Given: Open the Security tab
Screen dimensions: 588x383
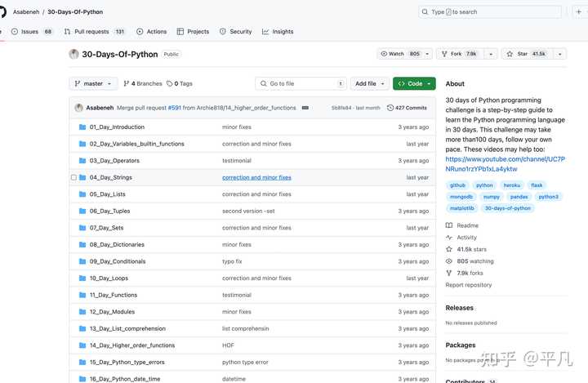Looking at the screenshot, I should (235, 32).
